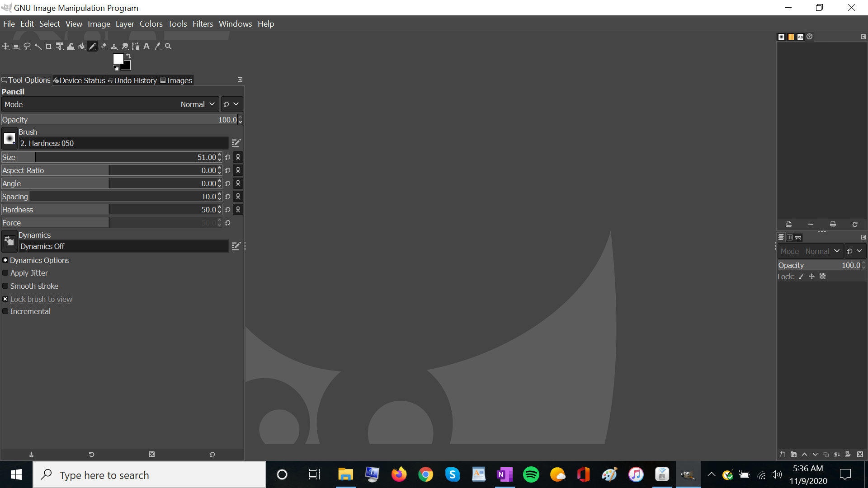Click the Dynamics Off field
This screenshot has width=868, height=488.
pyautogui.click(x=123, y=246)
